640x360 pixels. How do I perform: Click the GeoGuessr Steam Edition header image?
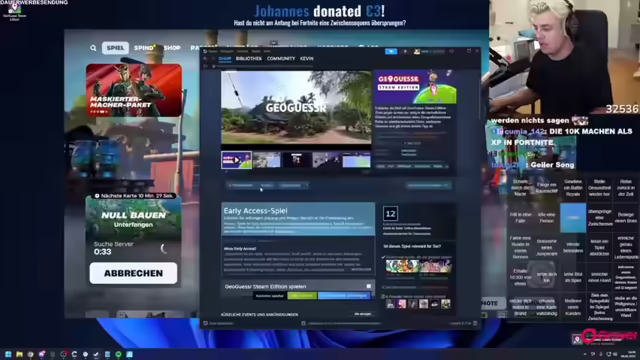pyautogui.click(x=416, y=87)
